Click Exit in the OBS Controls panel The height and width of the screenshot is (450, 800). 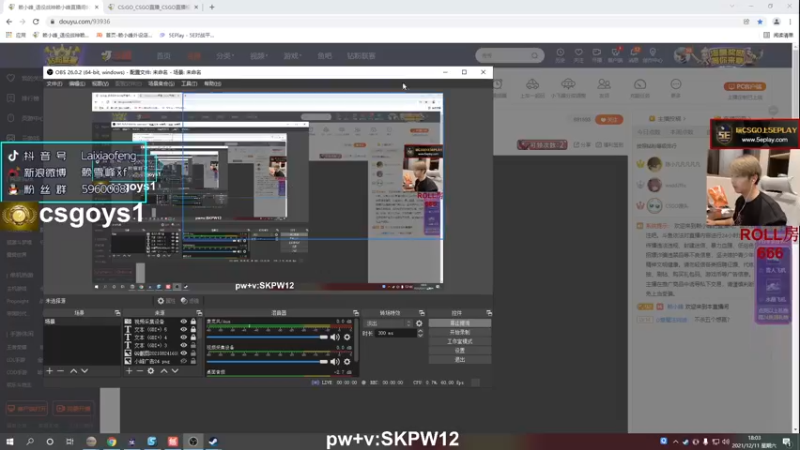tap(460, 360)
